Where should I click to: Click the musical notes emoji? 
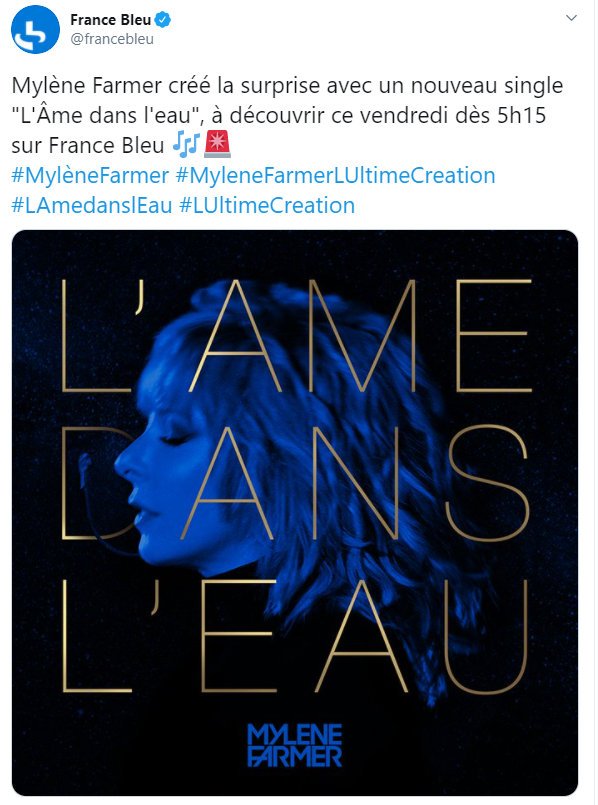(x=185, y=144)
